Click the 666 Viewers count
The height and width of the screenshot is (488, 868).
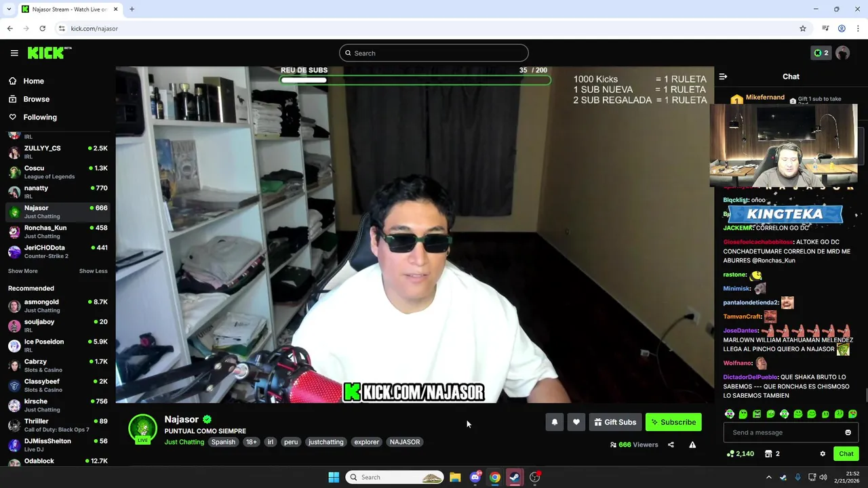[634, 445]
